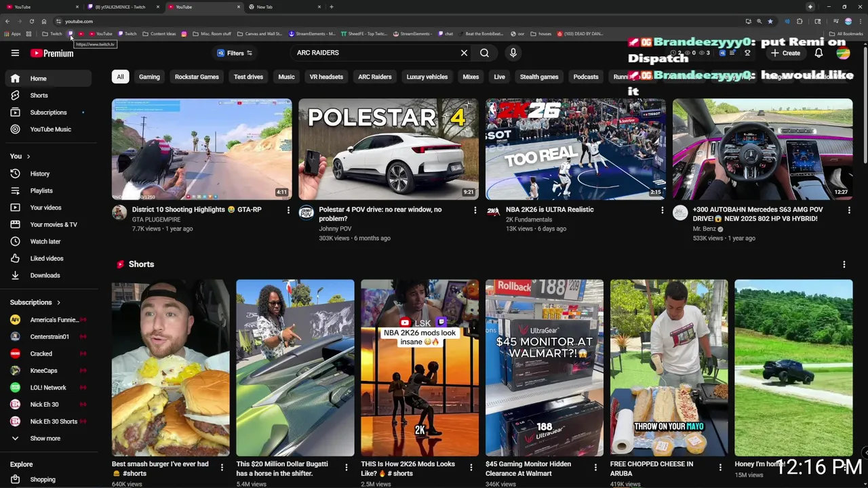868x488 pixels.
Task: Open options for Polestar 4 video
Action: (x=475, y=211)
